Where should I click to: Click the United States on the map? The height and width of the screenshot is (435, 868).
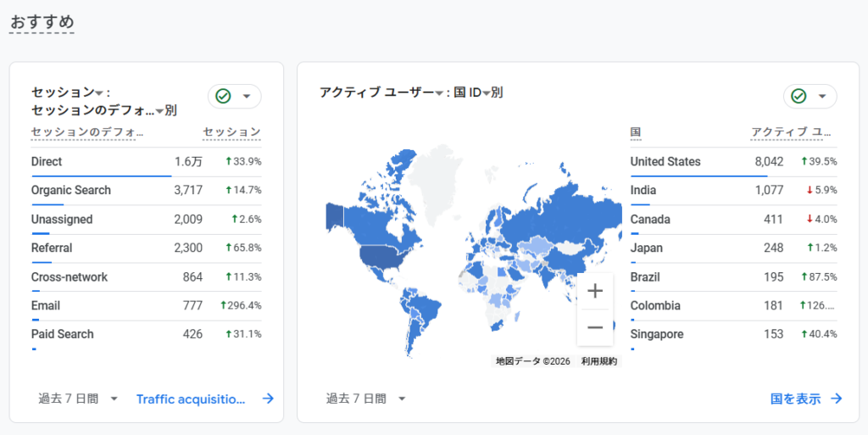382,256
